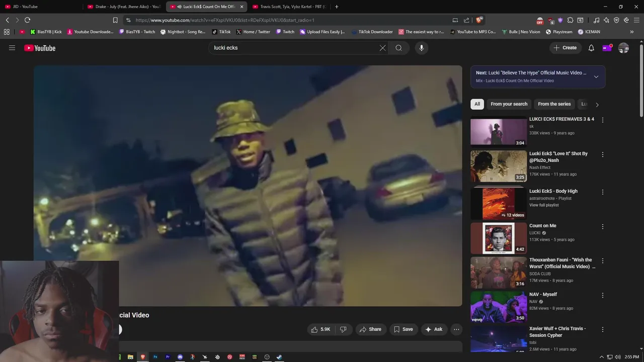Save the video to a playlist
This screenshot has width=644, height=362.
click(x=403, y=329)
